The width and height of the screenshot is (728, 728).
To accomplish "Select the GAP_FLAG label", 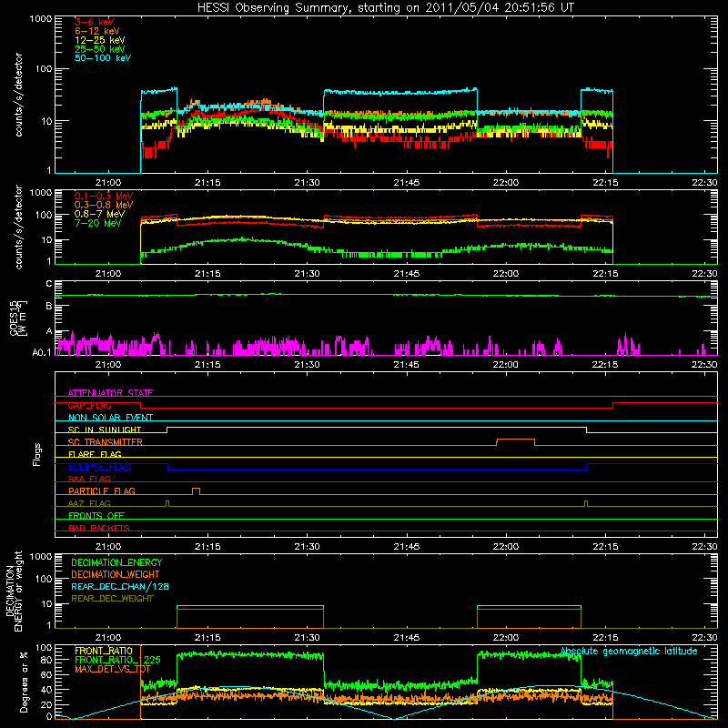I will click(x=89, y=405).
